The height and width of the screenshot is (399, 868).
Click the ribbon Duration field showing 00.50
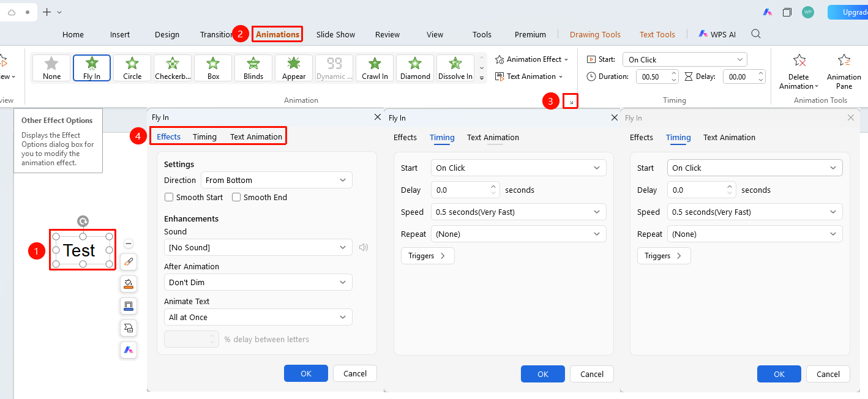tap(657, 76)
